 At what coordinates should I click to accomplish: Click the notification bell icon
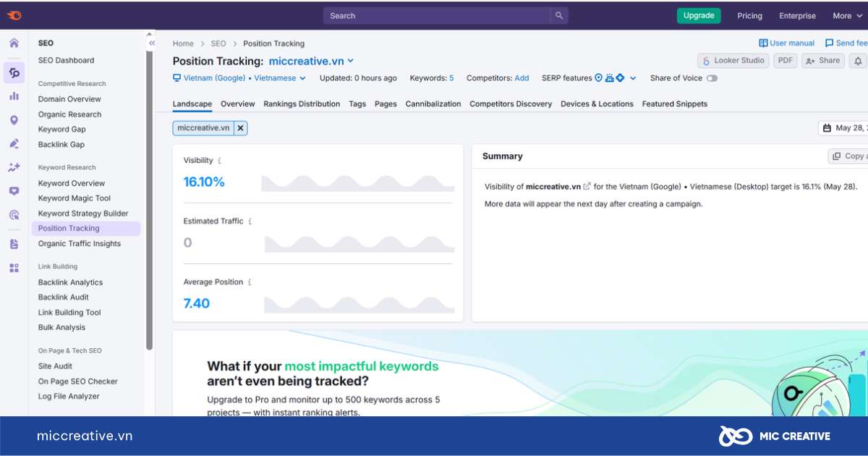click(858, 61)
